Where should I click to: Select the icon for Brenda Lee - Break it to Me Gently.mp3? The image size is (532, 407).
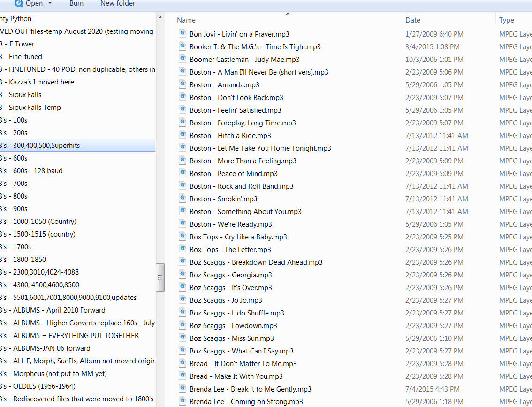click(x=182, y=388)
